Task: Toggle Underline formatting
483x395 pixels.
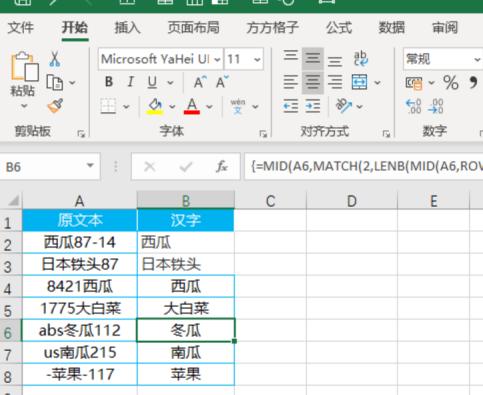Action: 152,82
